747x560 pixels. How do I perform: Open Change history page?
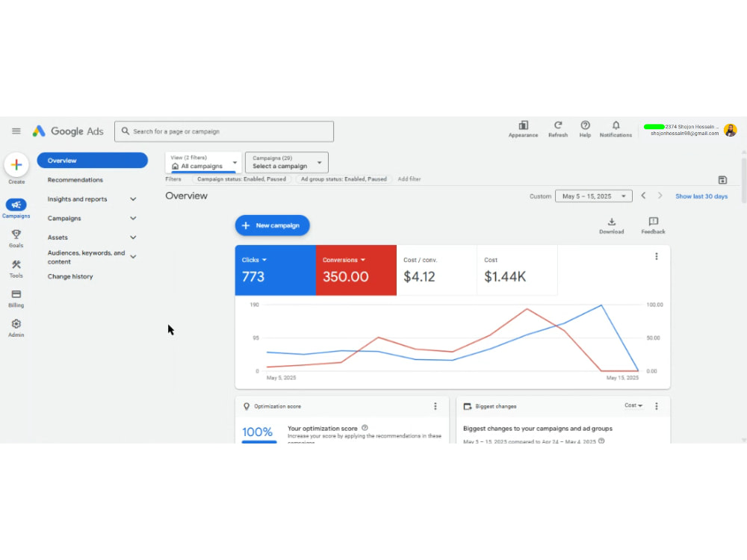70,277
